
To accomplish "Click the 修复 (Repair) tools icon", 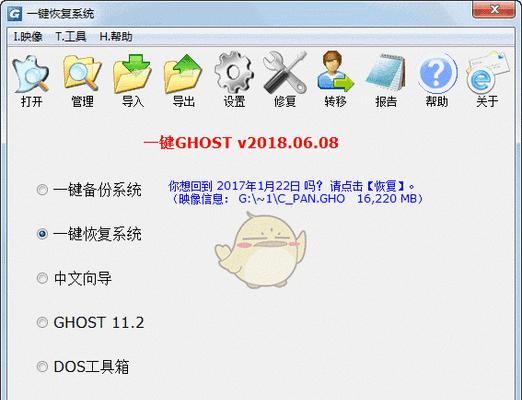I will tap(285, 73).
